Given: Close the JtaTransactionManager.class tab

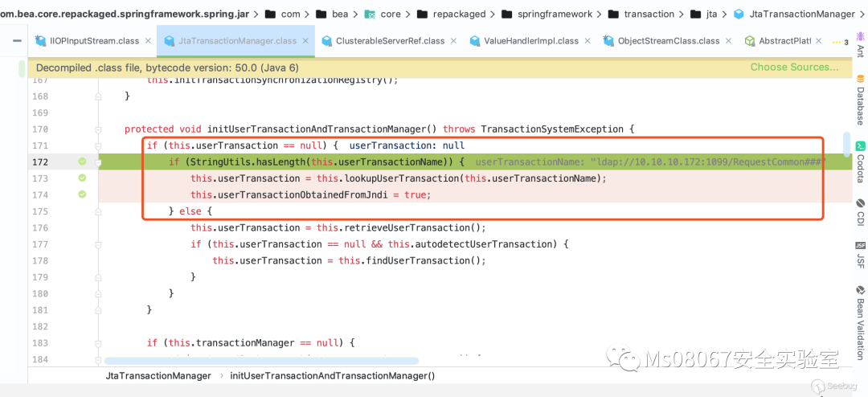Looking at the screenshot, I should pyautogui.click(x=305, y=41).
